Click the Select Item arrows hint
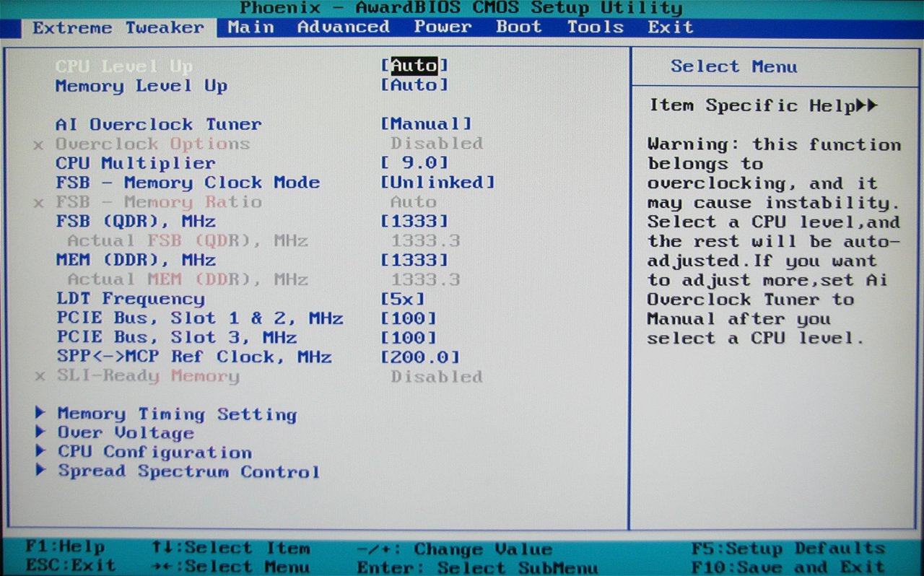The image size is (924, 576). click(230, 548)
